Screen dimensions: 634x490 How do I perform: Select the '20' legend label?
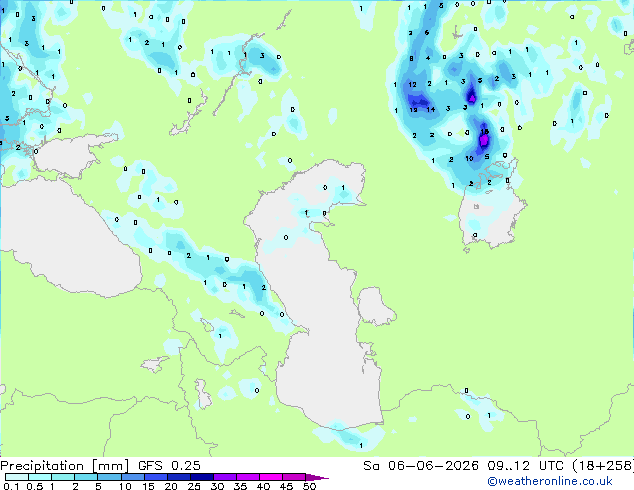click(x=171, y=486)
